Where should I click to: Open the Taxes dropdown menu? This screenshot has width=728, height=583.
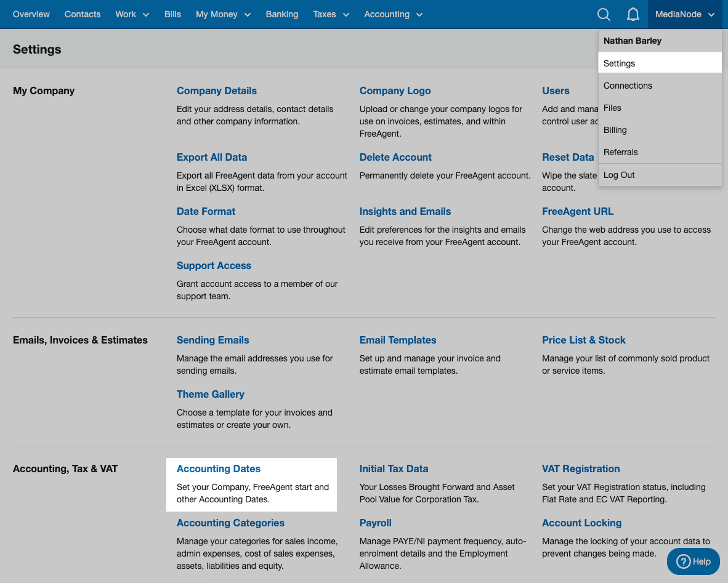pos(331,14)
